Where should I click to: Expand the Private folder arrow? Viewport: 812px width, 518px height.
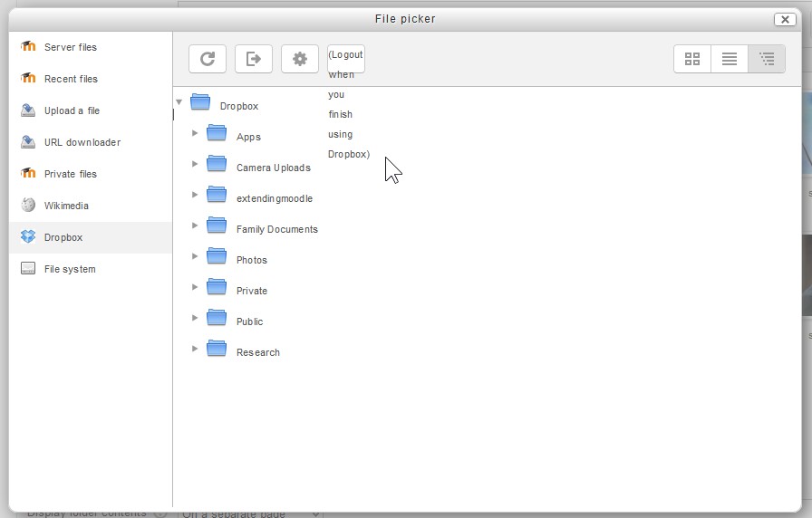coord(195,287)
